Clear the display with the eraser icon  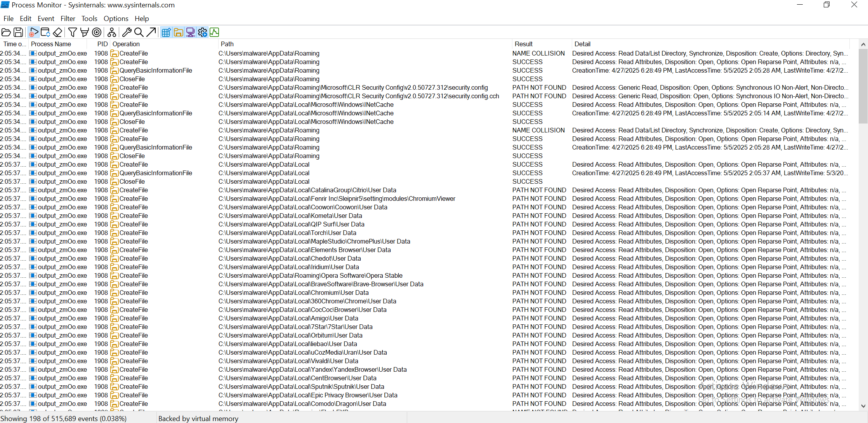[57, 32]
